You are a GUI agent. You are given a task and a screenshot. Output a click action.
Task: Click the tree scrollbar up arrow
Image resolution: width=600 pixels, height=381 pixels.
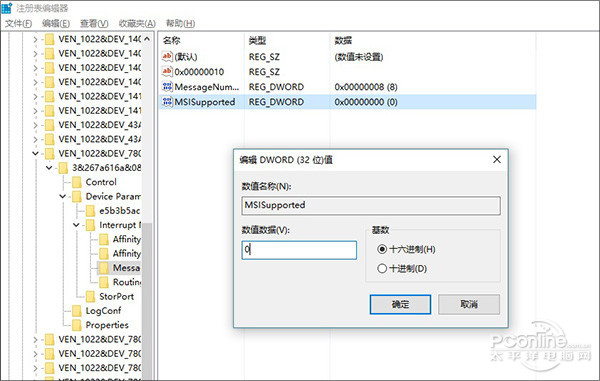(147, 39)
